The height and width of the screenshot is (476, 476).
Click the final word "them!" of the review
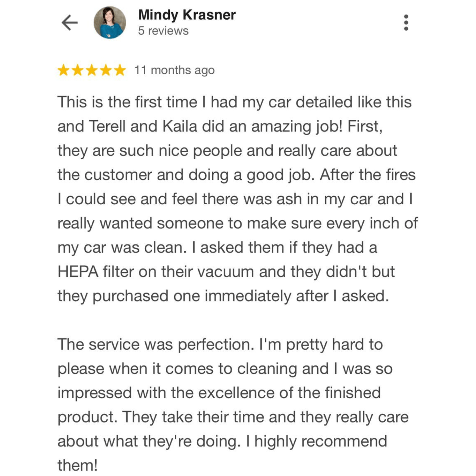[x=77, y=466]
